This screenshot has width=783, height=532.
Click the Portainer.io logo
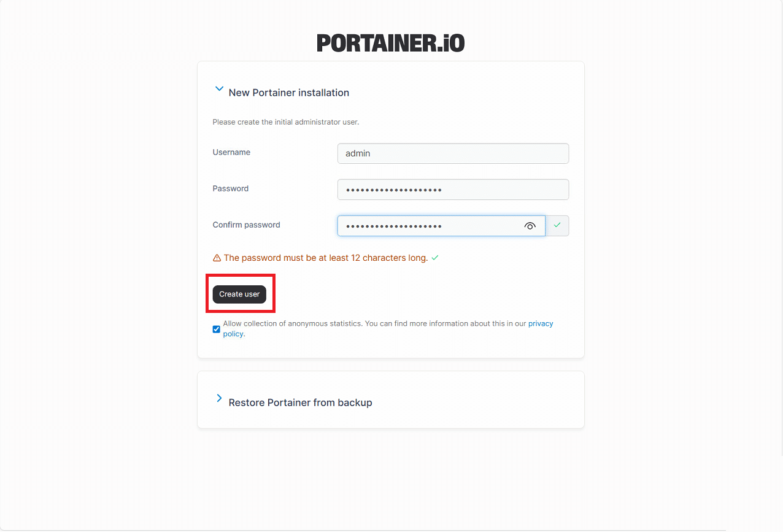point(391,43)
